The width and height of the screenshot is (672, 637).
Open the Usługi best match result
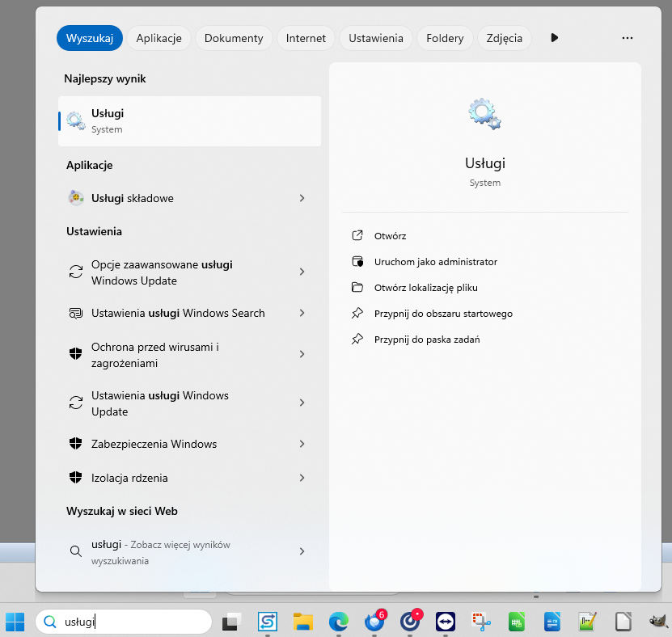click(x=189, y=121)
